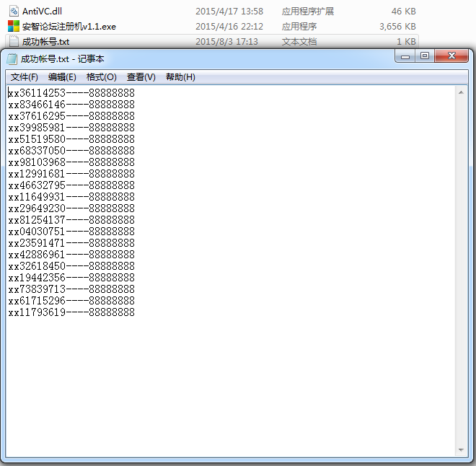Click the line xx29649230----88888888
Image resolution: width=476 pixels, height=466 pixels.
(71, 208)
